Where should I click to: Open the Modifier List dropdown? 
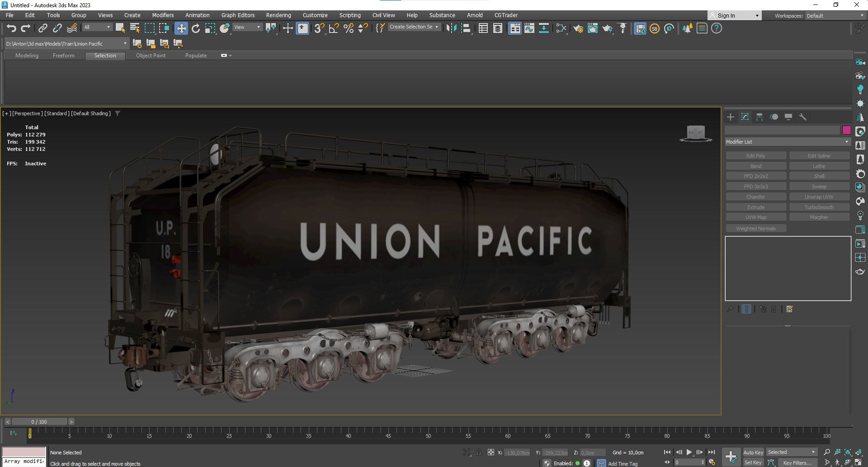click(x=788, y=142)
